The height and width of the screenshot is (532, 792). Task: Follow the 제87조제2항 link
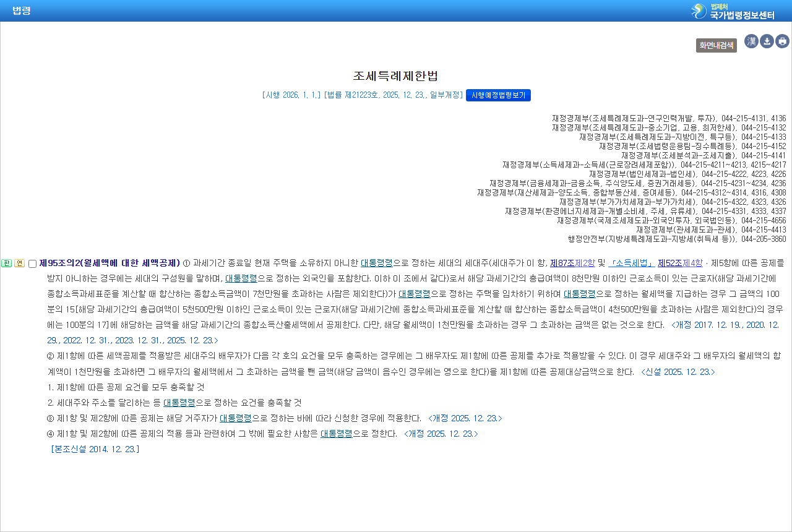click(x=572, y=263)
